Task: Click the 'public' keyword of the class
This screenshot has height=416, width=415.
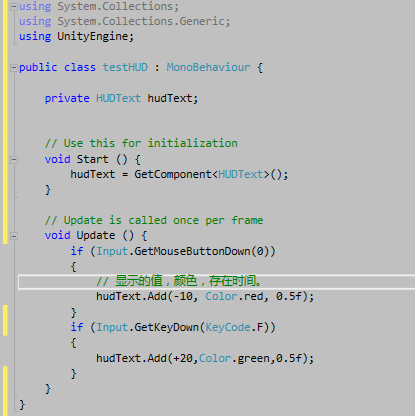Action: [38, 67]
